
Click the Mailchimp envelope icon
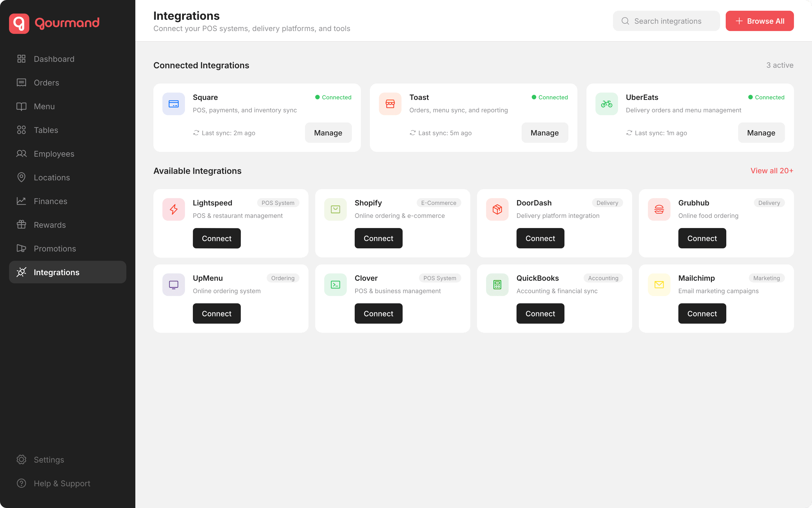[659, 284]
